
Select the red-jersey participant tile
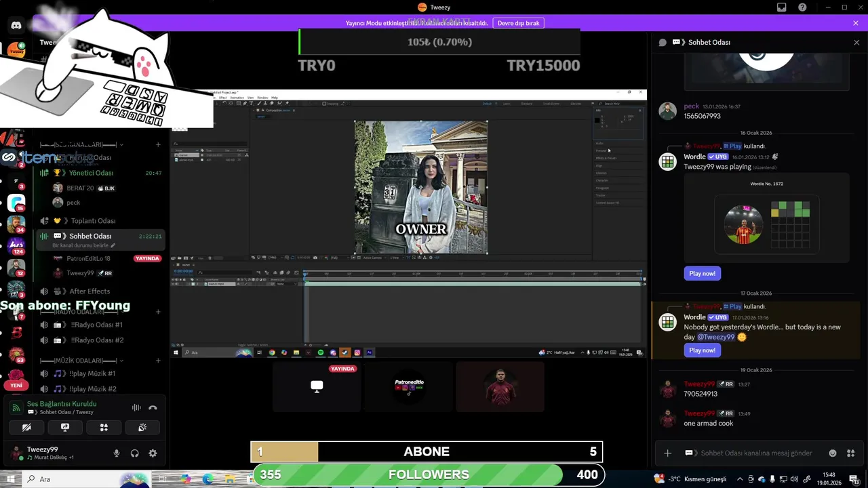(500, 386)
